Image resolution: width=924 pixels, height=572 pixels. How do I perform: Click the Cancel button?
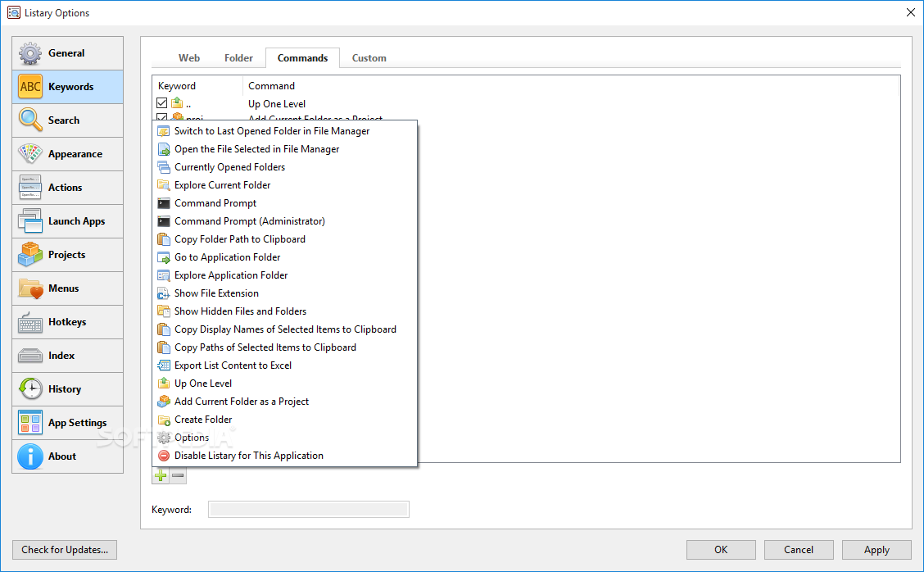(x=799, y=550)
